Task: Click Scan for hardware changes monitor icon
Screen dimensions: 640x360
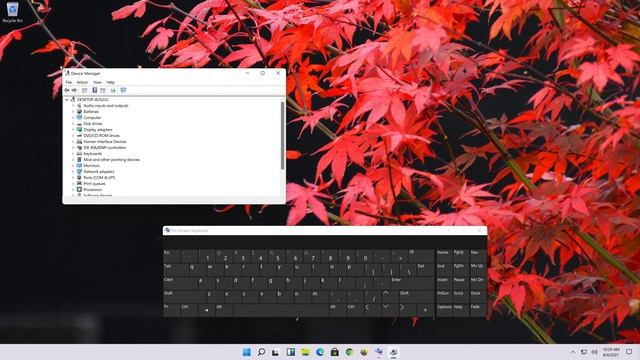Action: point(123,90)
